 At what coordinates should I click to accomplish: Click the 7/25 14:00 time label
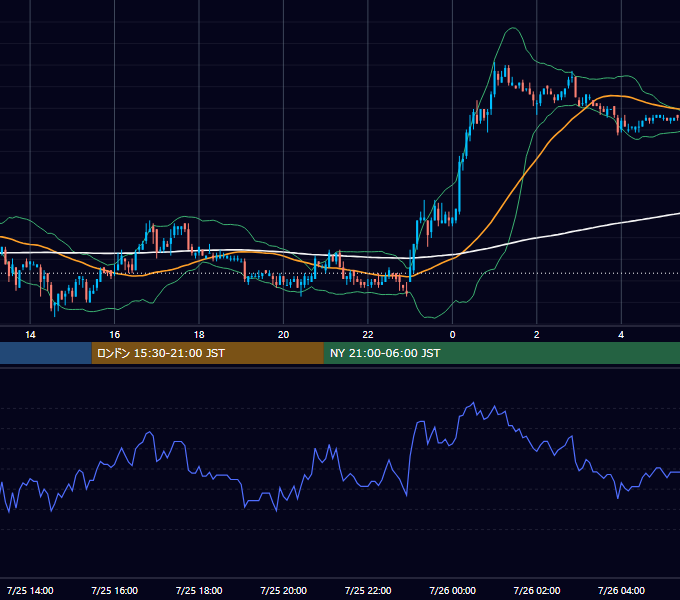(30, 590)
